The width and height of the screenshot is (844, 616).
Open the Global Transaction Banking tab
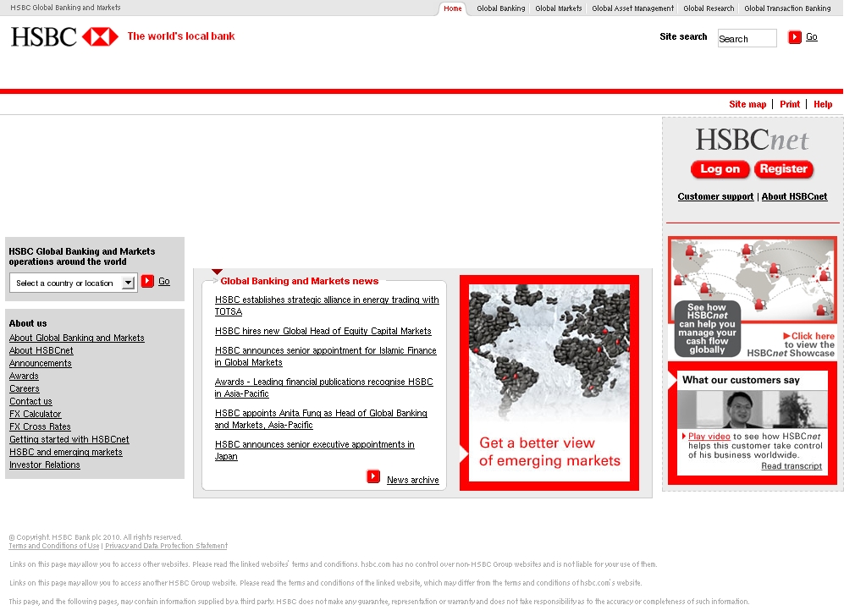point(787,8)
